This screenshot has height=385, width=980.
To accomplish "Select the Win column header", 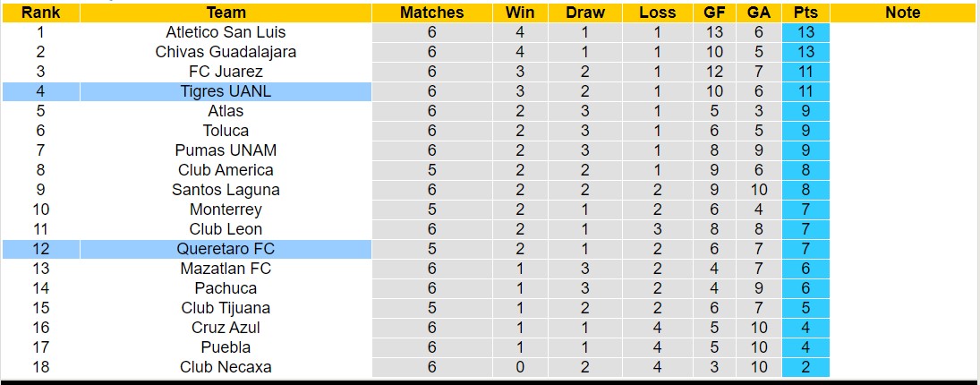I will 520,13.
